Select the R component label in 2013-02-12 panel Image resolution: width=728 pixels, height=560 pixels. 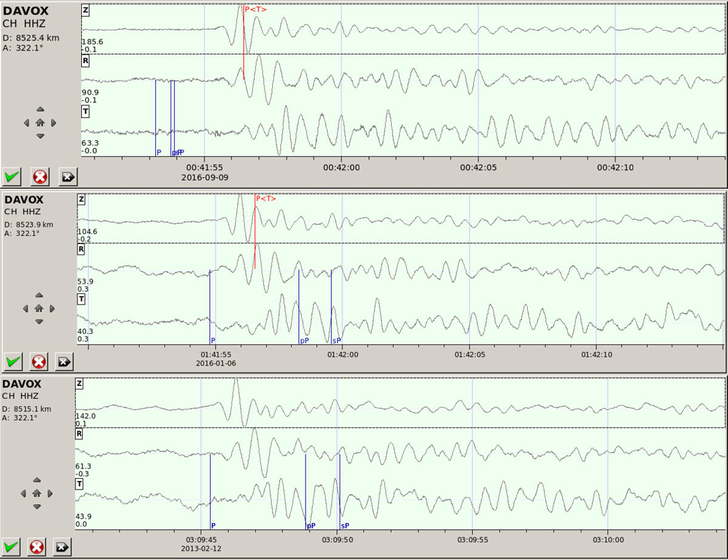pyautogui.click(x=79, y=434)
